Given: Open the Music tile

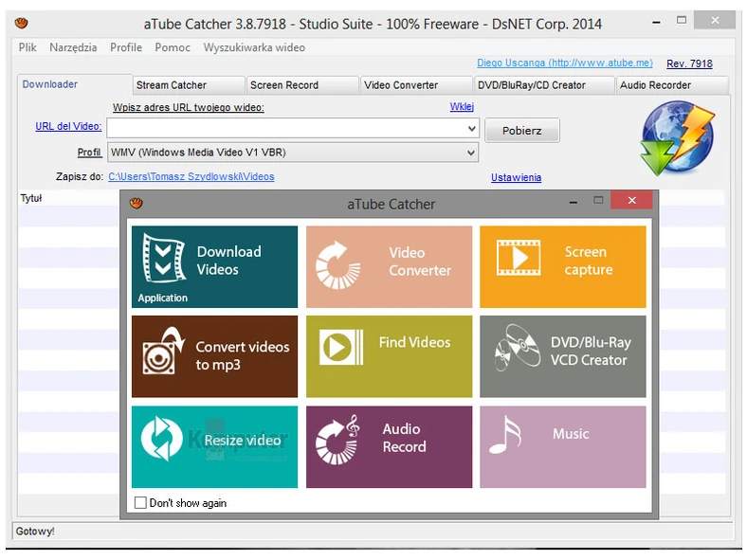Looking at the screenshot, I should pos(562,446).
